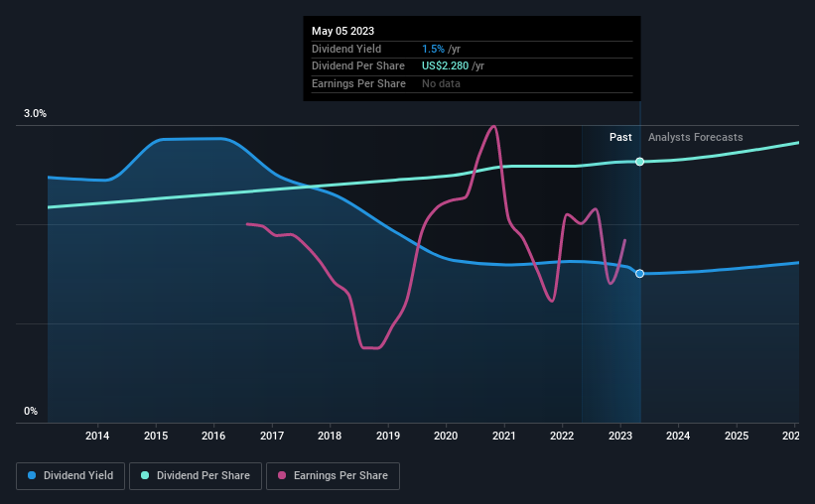Click the 2025 x-axis label

point(737,436)
